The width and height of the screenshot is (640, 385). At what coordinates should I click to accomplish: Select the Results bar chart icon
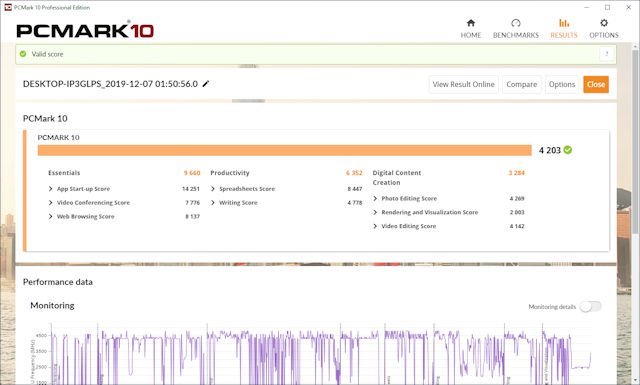(x=564, y=23)
